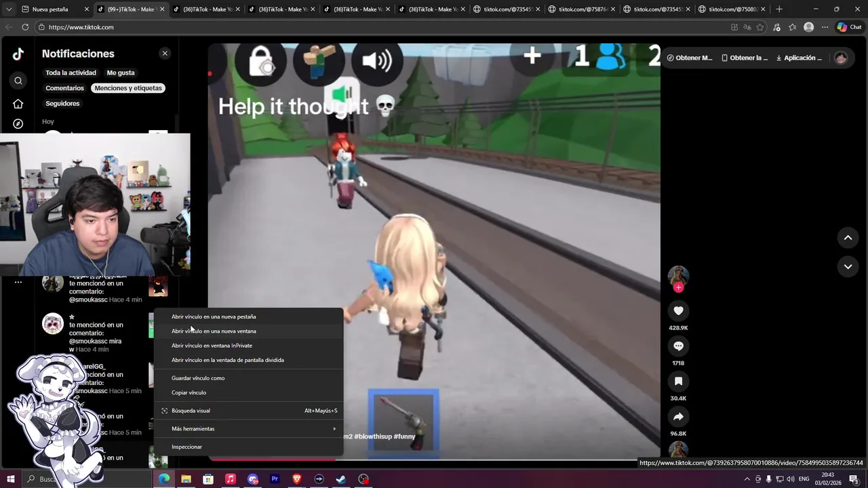Expand the tab actions menu chevron
868x488 pixels.
9,9
